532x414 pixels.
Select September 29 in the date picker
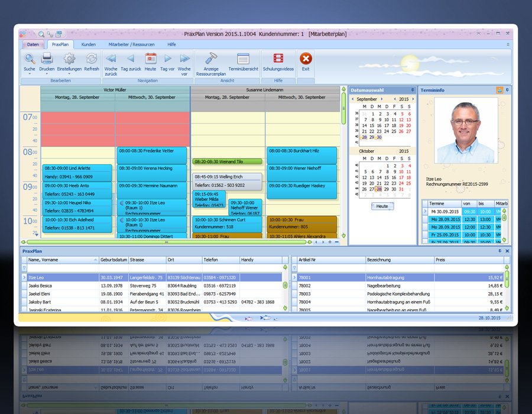click(372, 137)
